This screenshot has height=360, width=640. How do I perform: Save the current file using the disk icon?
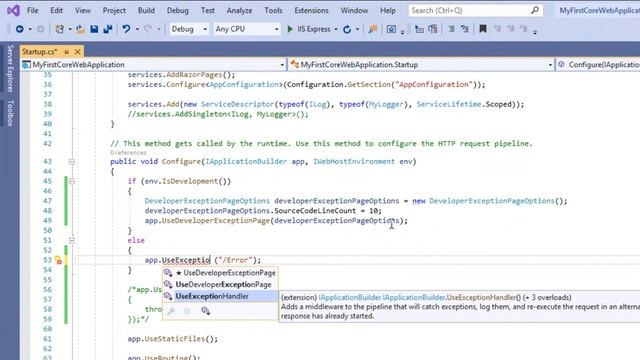[94, 29]
